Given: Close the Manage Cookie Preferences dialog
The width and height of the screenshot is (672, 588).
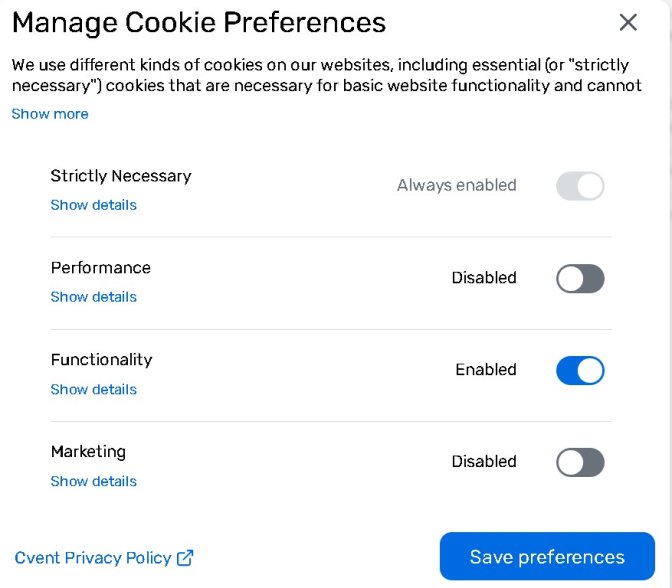Looking at the screenshot, I should click(x=628, y=22).
